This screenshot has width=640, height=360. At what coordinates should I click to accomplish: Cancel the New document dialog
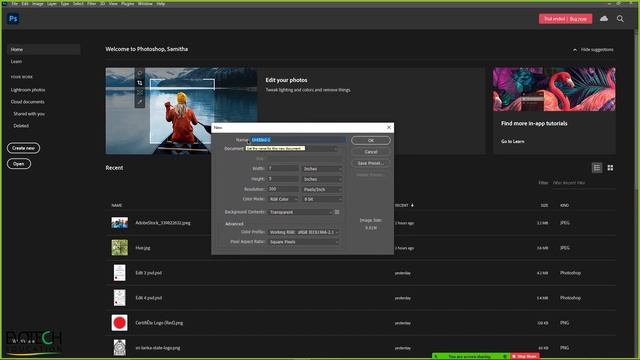pyautogui.click(x=371, y=152)
